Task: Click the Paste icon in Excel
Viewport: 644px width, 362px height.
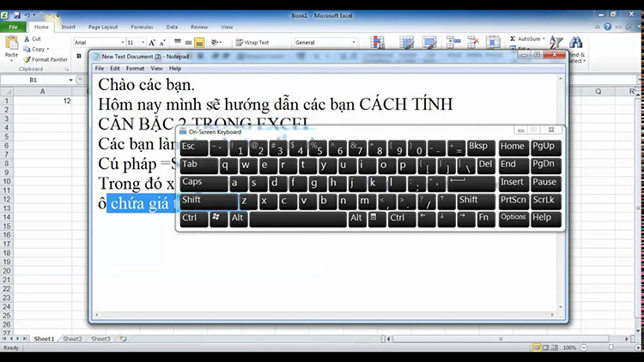Action: pos(11,42)
